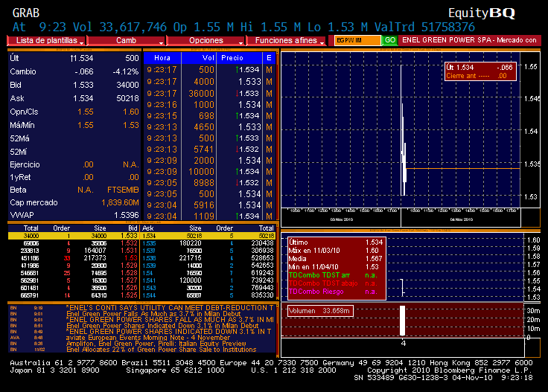This screenshot has width=548, height=392.
Task: Click the GRAB label in the top-left corner
Action: 26,13
